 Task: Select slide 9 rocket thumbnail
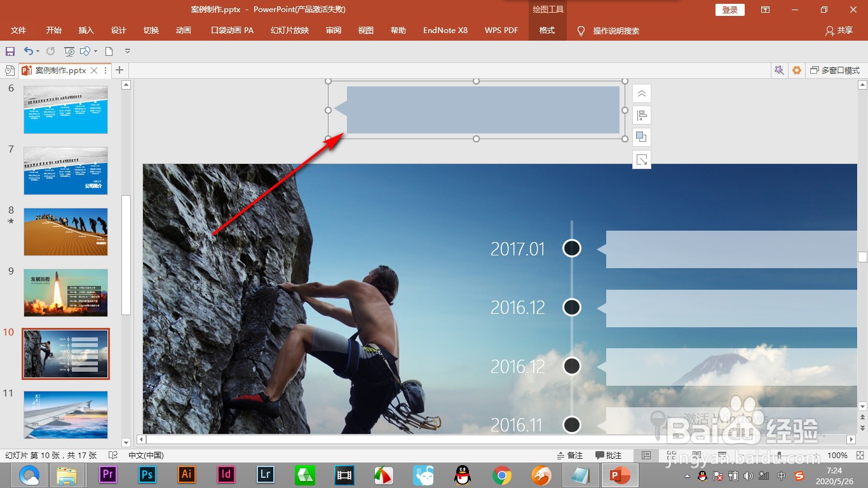click(65, 293)
